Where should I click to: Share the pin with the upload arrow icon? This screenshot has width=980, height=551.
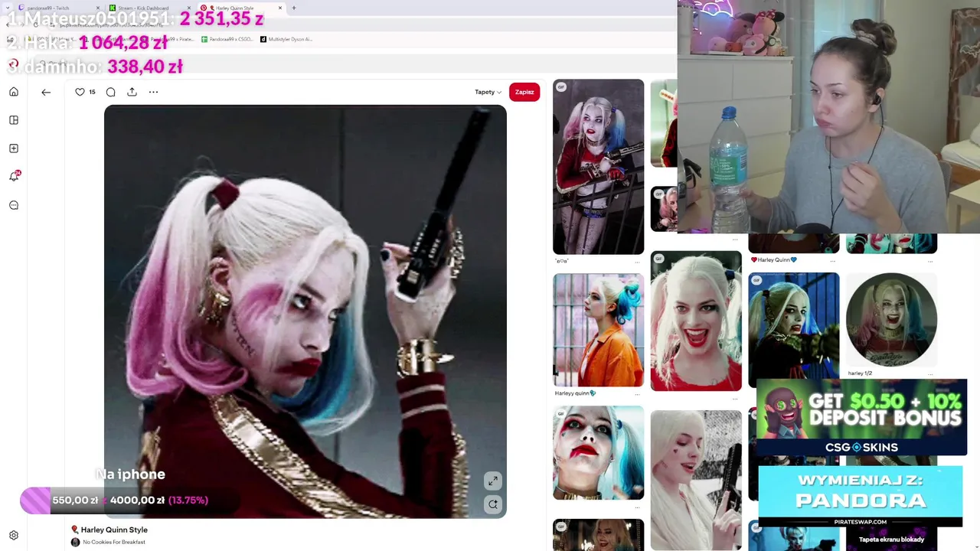pyautogui.click(x=132, y=92)
